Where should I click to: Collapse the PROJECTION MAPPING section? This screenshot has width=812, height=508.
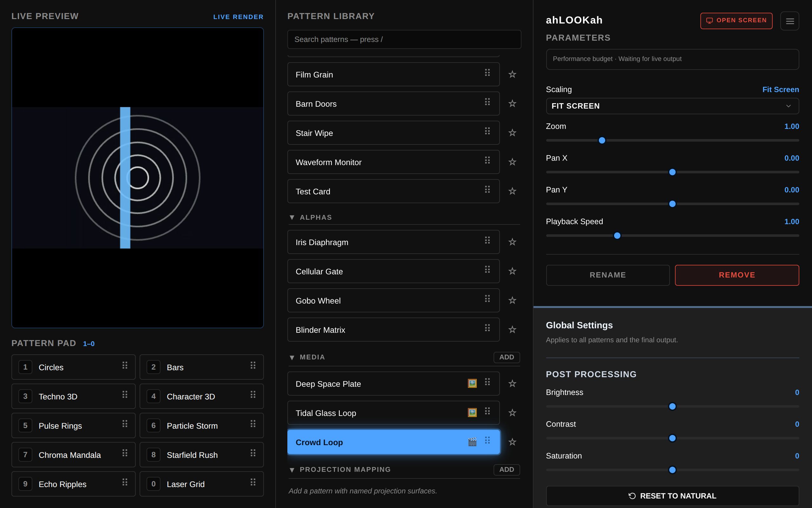tap(292, 470)
